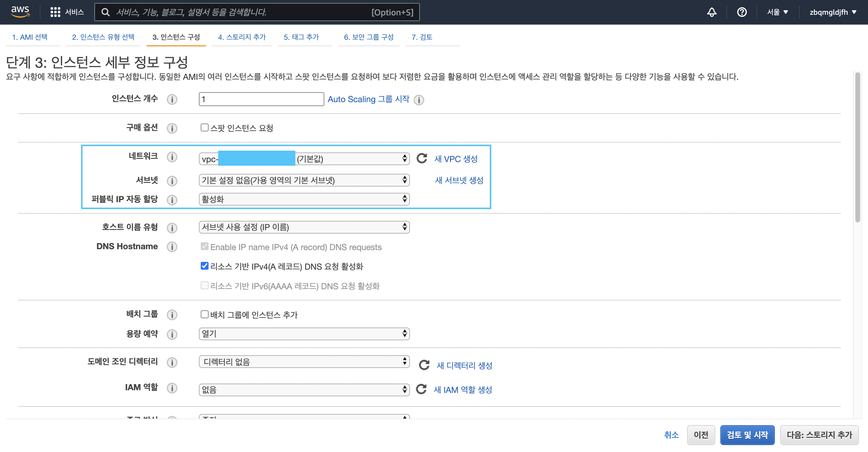Click the page vertical scrollbar

[x=857, y=148]
